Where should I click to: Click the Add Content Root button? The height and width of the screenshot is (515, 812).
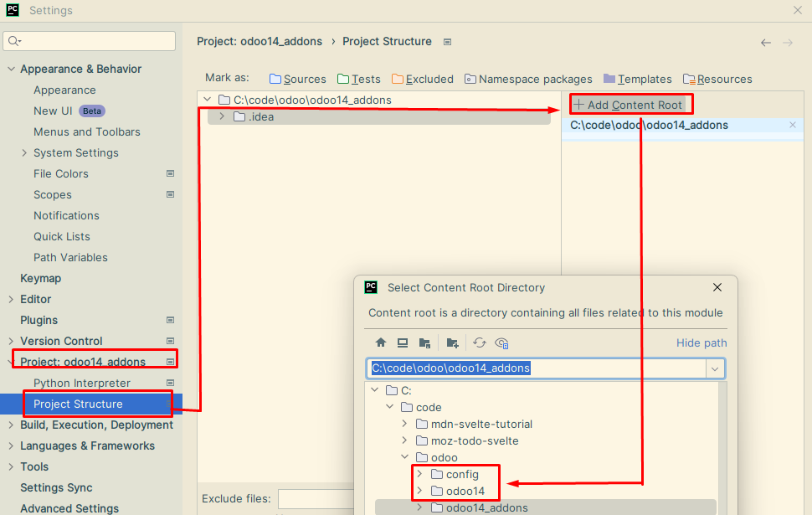pyautogui.click(x=628, y=105)
